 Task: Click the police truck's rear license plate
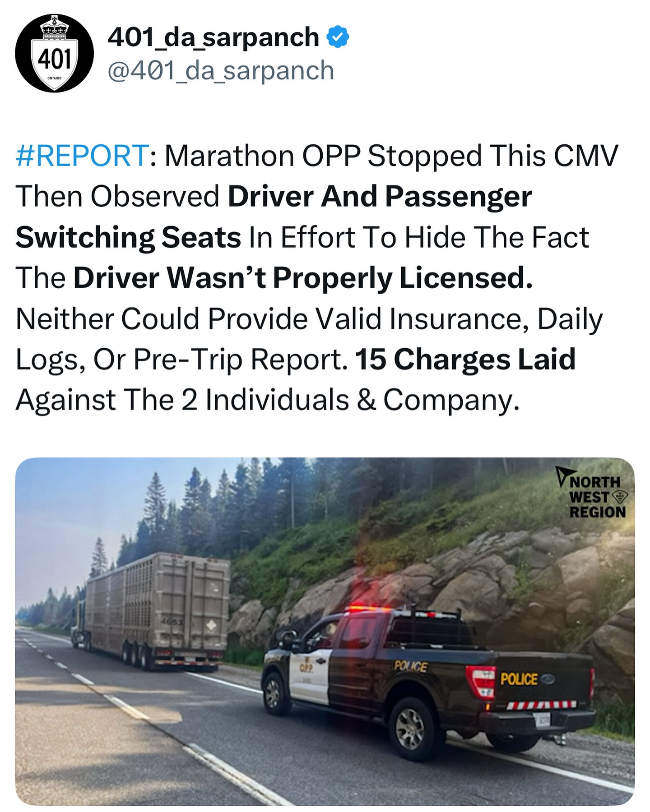[x=543, y=722]
